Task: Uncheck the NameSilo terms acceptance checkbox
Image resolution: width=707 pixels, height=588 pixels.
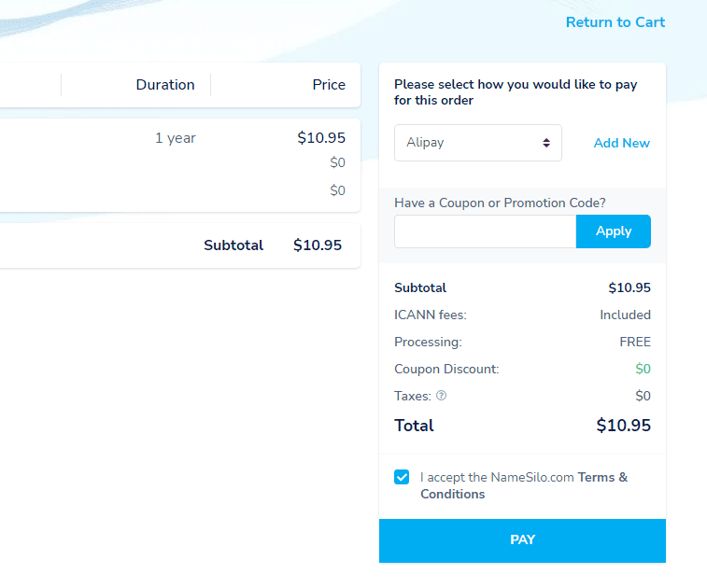Action: pyautogui.click(x=402, y=477)
